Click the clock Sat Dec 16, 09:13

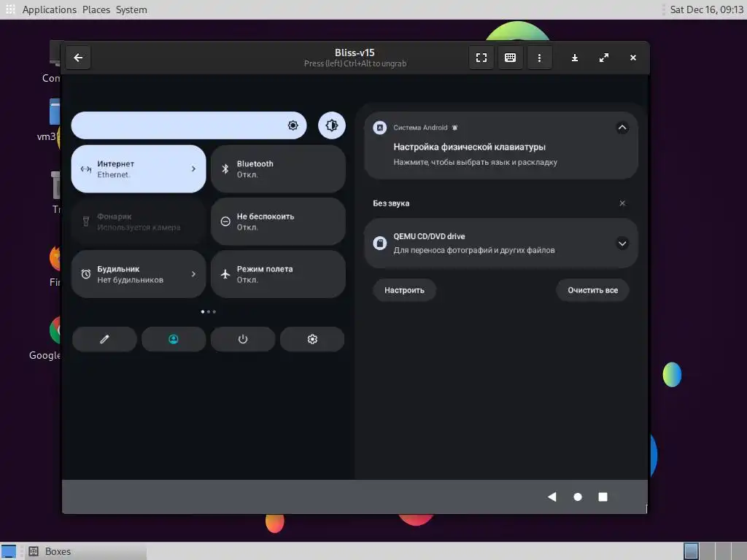coord(706,9)
